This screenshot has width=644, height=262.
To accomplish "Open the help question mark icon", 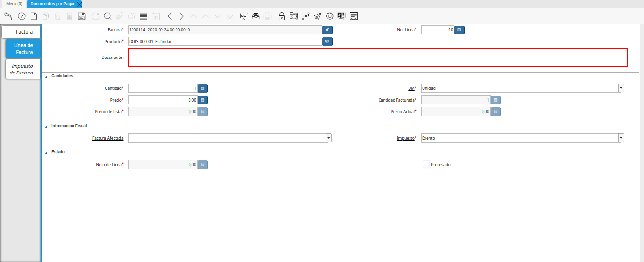I will [21, 16].
